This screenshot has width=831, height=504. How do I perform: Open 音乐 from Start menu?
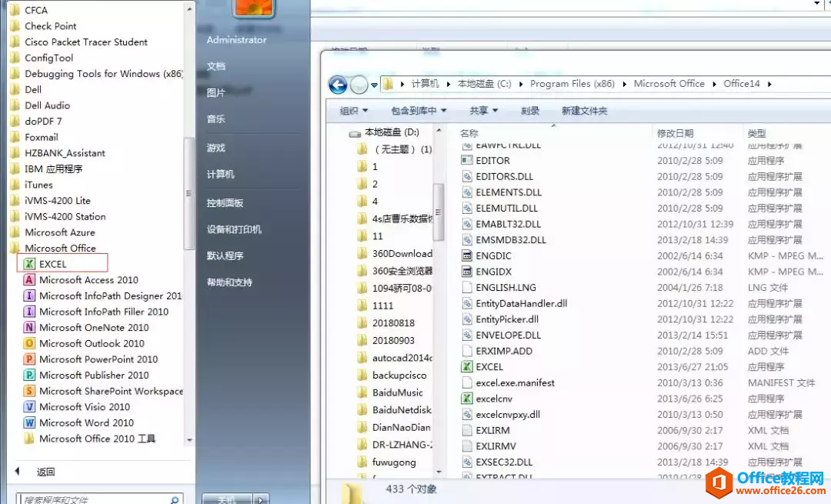(216, 119)
